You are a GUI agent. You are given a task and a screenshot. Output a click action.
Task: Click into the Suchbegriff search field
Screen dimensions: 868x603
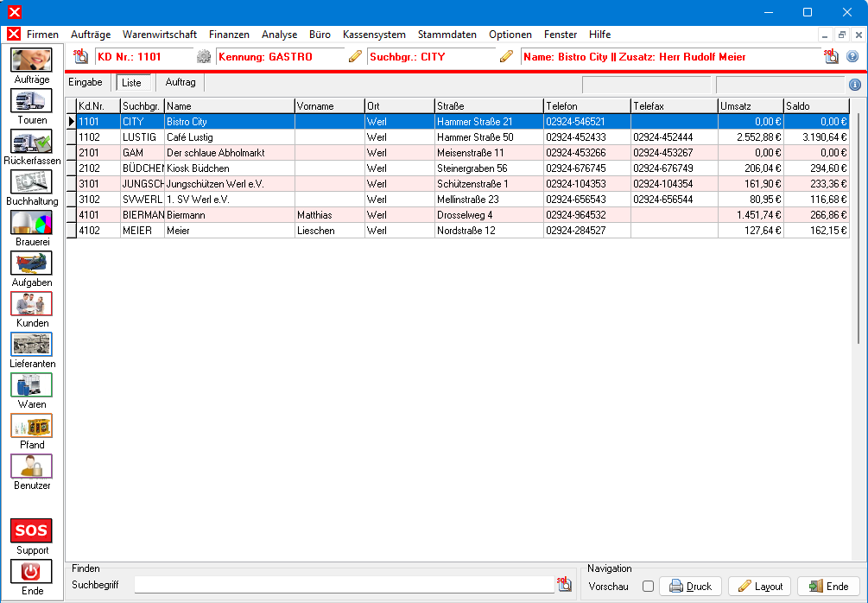pyautogui.click(x=344, y=586)
